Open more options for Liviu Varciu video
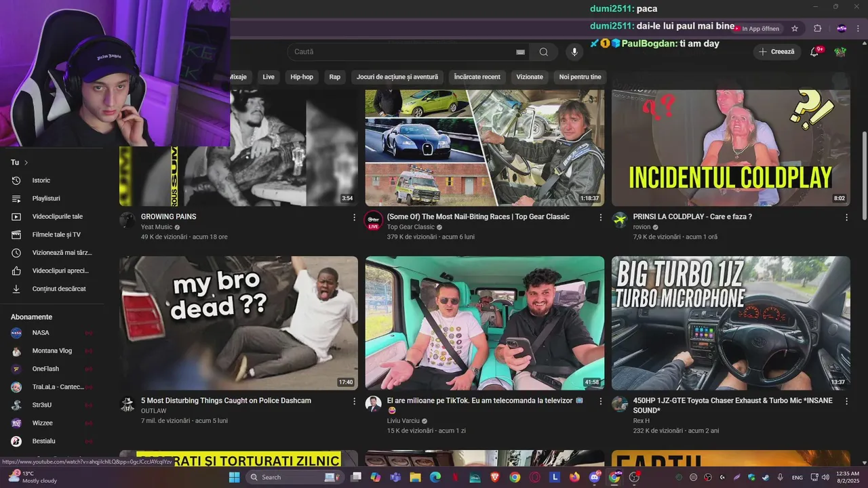Screen dimensions: 868x488 click(600, 401)
